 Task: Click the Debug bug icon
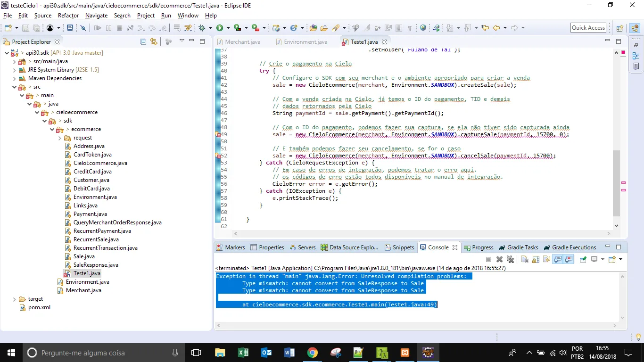[202, 28]
